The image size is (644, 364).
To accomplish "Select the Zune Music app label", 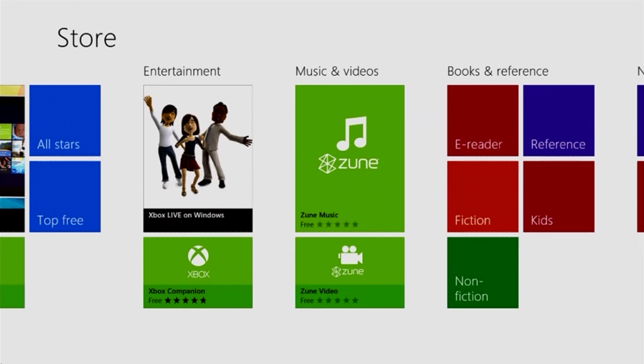I will point(319,215).
